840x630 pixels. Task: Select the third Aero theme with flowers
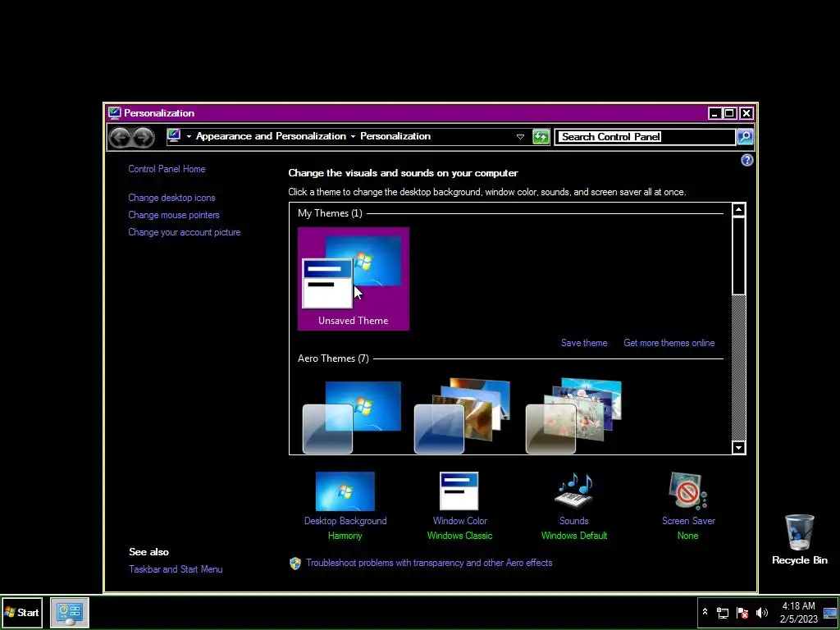tap(573, 416)
